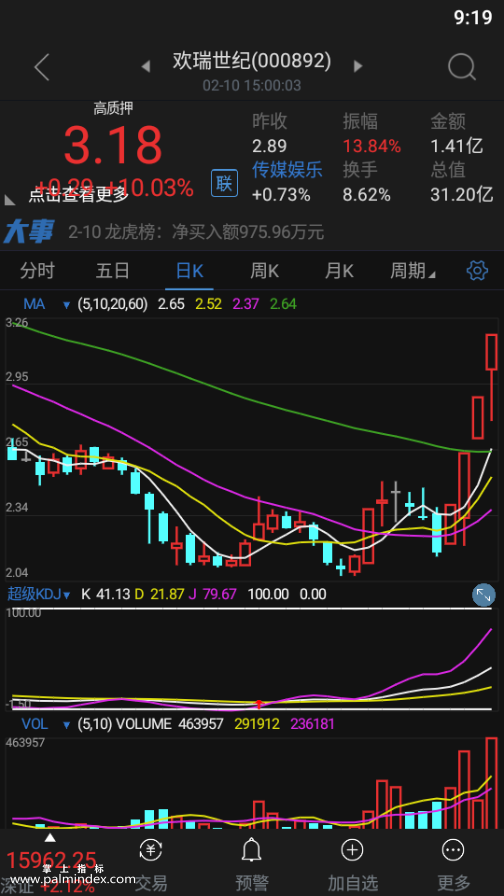Tap 点击查看更多 to view details
Viewport: 504px width, 896px height.
(x=78, y=195)
